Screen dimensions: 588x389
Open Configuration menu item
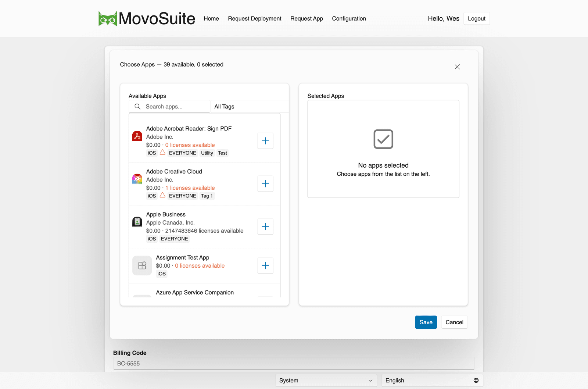[349, 18]
